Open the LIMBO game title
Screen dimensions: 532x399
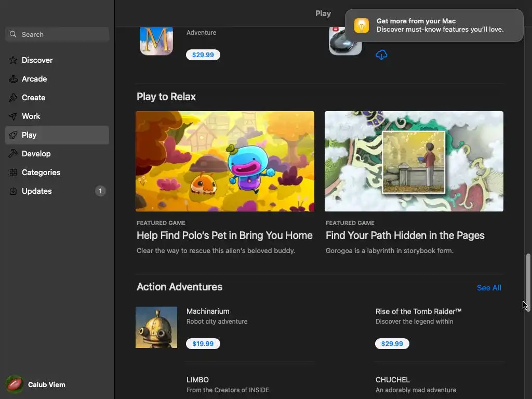pyautogui.click(x=197, y=380)
